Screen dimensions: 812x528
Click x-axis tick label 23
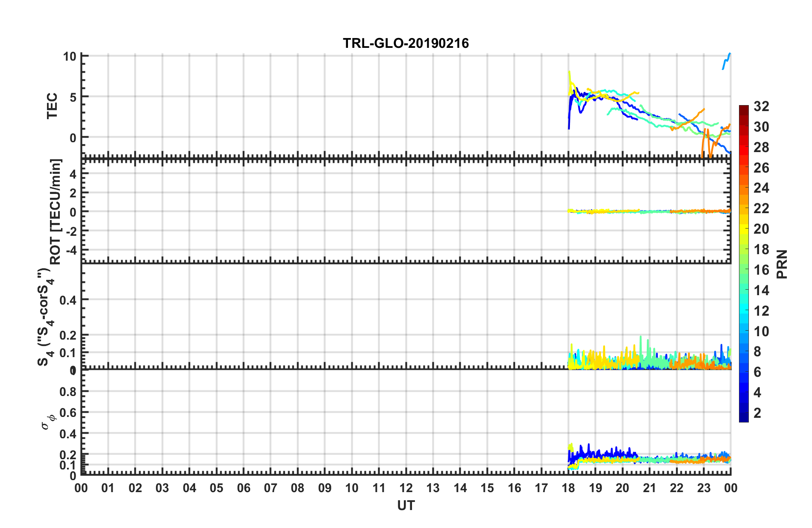[704, 488]
